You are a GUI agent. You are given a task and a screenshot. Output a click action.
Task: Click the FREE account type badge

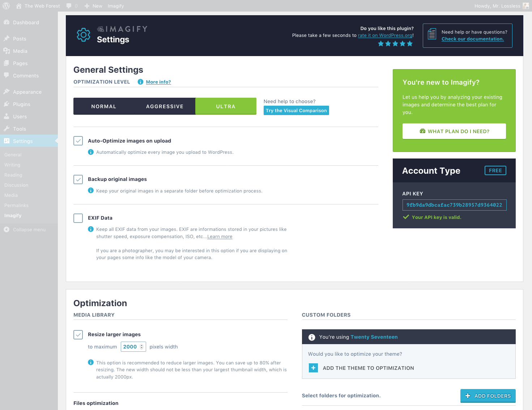tap(495, 170)
